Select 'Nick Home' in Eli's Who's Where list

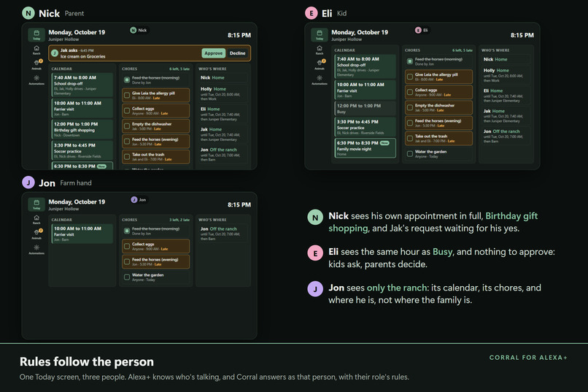click(506, 59)
